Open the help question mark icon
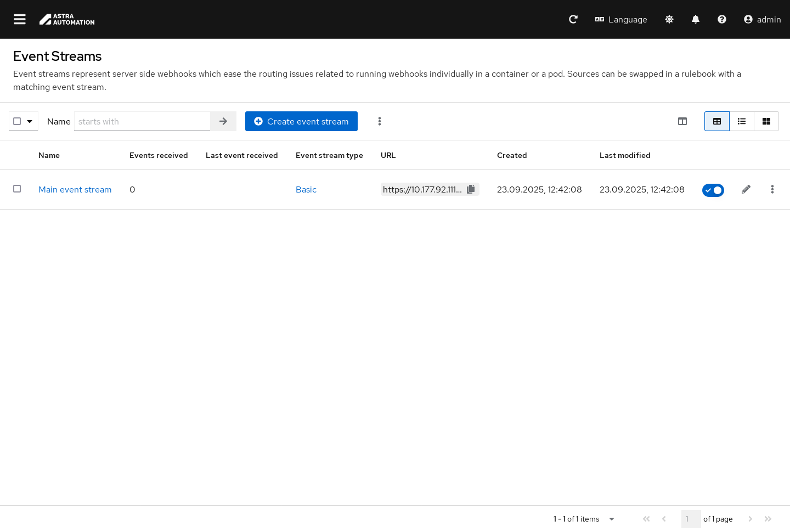 (x=722, y=19)
